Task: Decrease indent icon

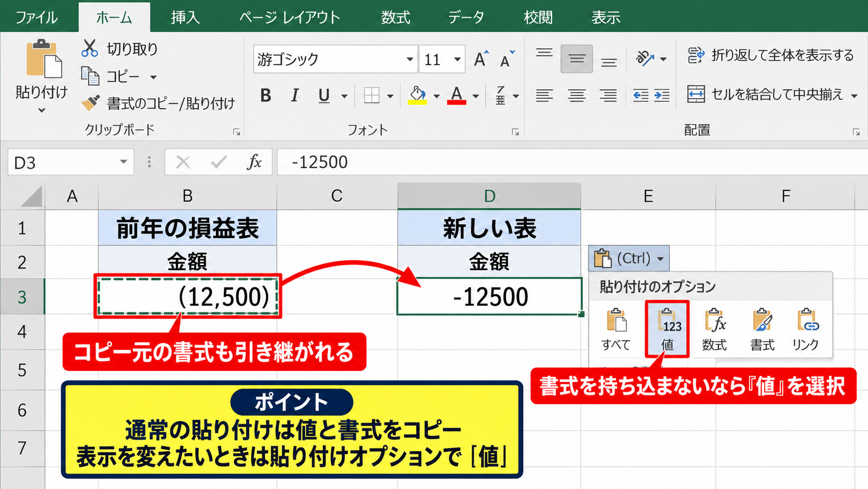Action: pyautogui.click(x=641, y=96)
